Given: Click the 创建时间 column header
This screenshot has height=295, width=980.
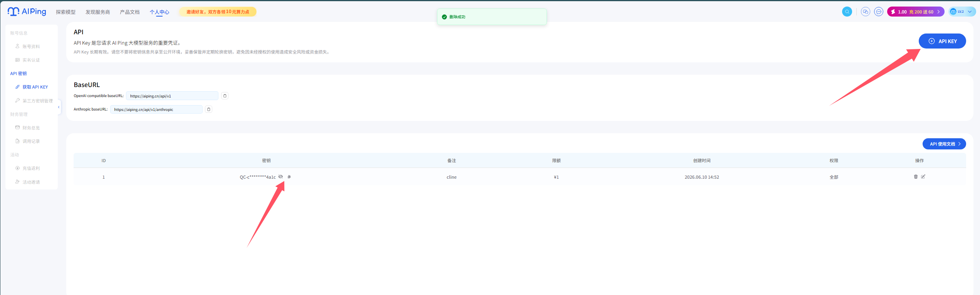Looking at the screenshot, I should click(x=702, y=161).
